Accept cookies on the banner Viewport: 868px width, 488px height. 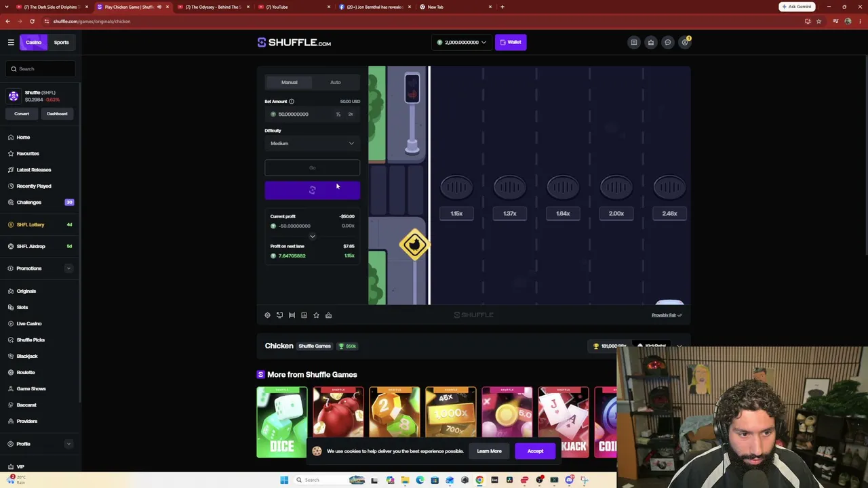pos(535,451)
